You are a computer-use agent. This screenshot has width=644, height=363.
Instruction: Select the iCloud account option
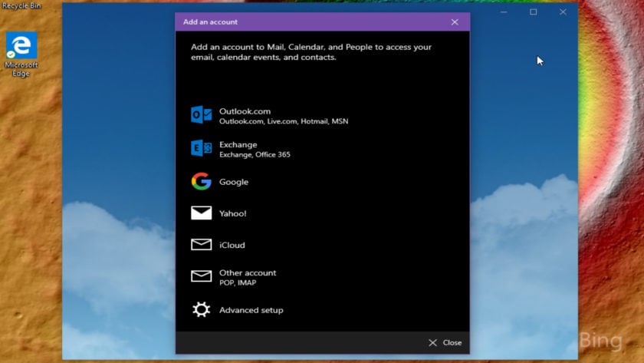click(232, 245)
